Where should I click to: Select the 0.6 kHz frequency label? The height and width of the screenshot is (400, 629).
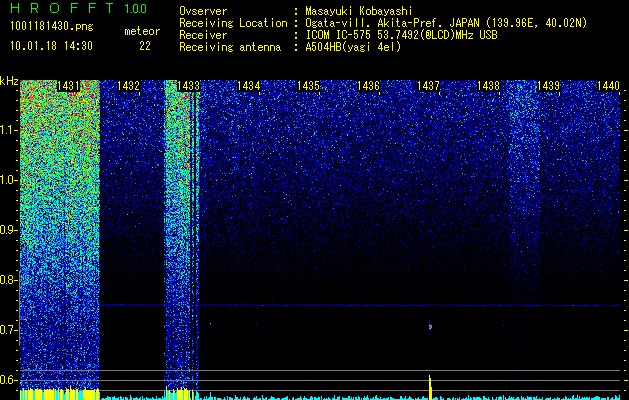7,380
